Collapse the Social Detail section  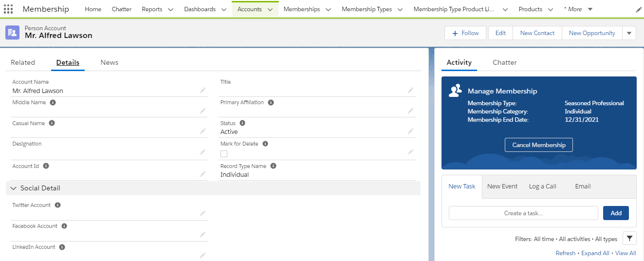(x=14, y=188)
